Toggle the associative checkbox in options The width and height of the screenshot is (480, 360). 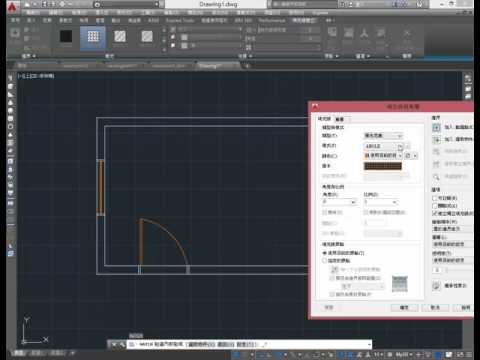point(435,206)
